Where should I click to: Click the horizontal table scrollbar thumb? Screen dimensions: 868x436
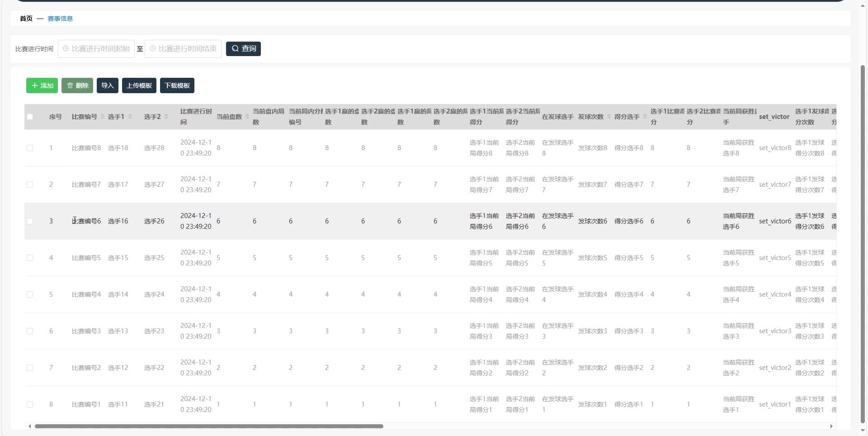tap(209, 426)
